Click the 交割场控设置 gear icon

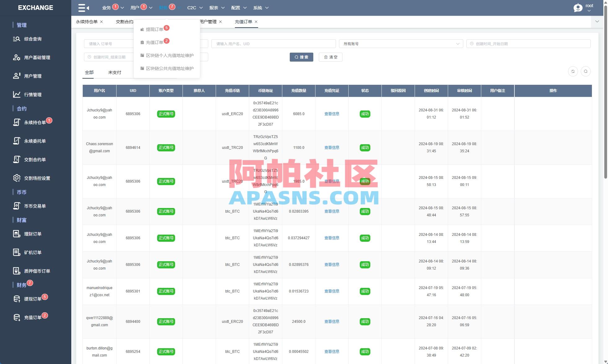point(17,178)
